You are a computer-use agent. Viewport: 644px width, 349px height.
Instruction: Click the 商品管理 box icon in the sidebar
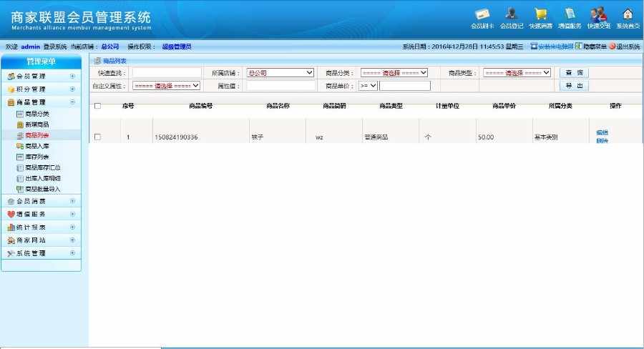click(x=11, y=102)
